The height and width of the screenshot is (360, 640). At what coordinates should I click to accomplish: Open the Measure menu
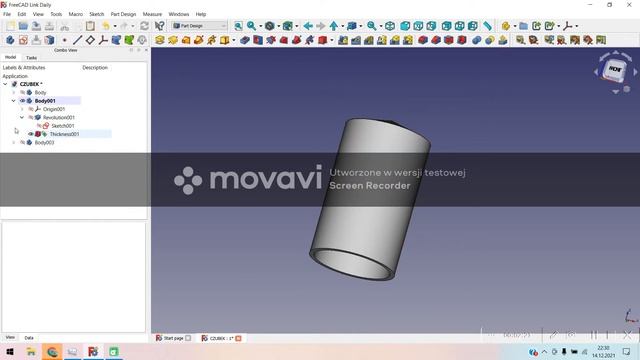(152, 14)
